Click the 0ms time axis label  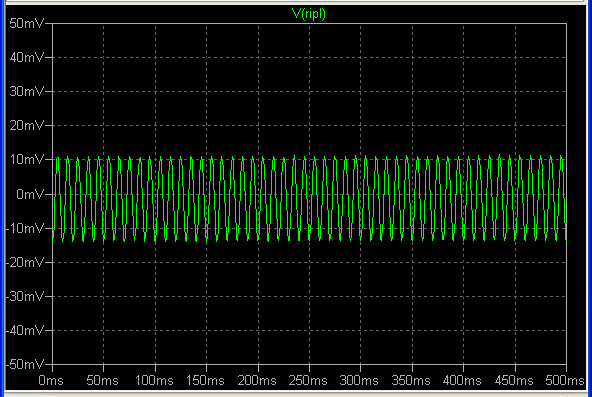click(x=51, y=380)
